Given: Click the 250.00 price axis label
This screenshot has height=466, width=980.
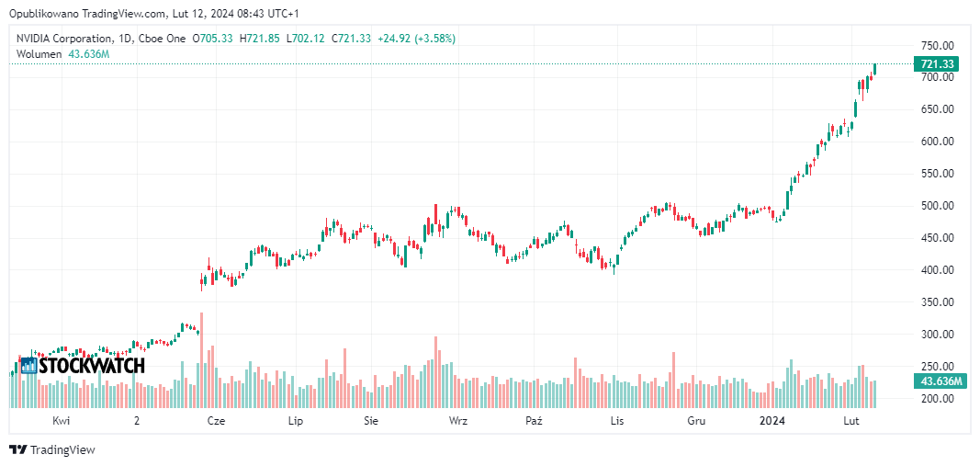Looking at the screenshot, I should (938, 367).
